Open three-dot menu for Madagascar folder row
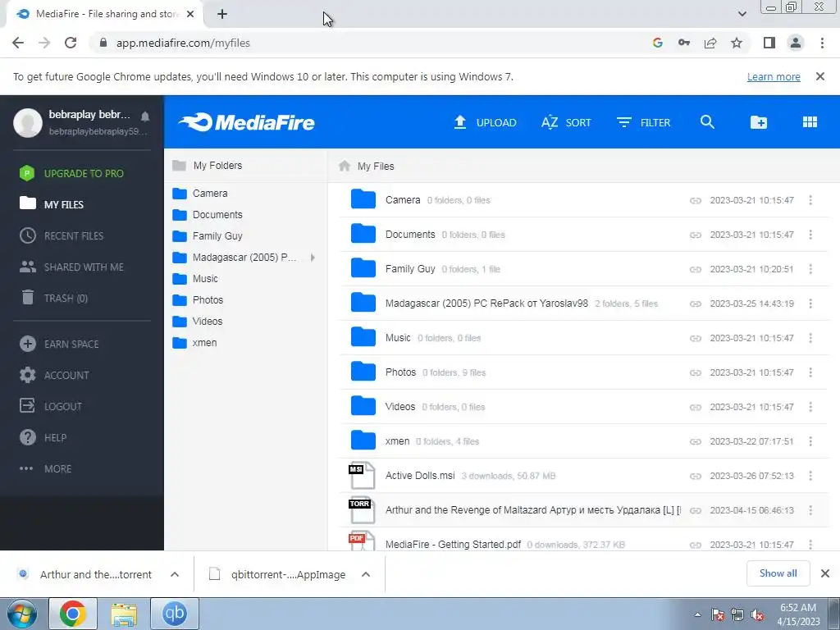Screen dimensions: 840x630 coord(810,304)
